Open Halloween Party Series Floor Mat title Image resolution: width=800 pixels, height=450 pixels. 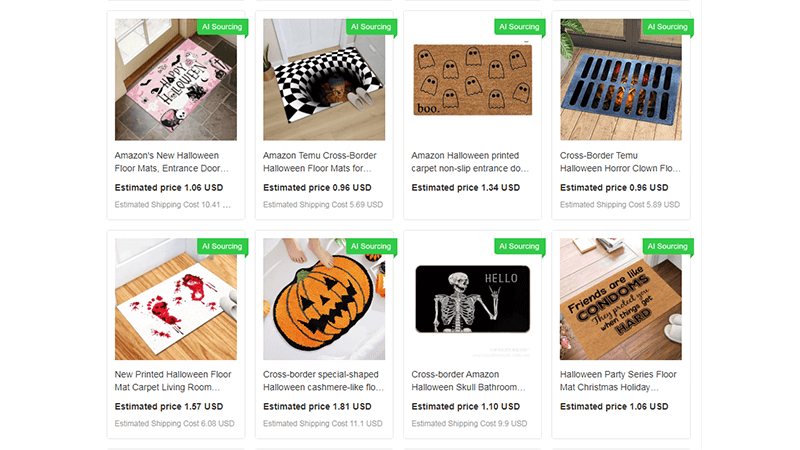click(618, 381)
